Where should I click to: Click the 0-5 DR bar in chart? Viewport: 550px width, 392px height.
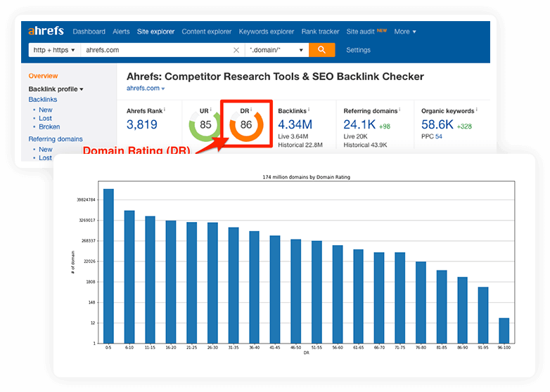pyautogui.click(x=108, y=266)
